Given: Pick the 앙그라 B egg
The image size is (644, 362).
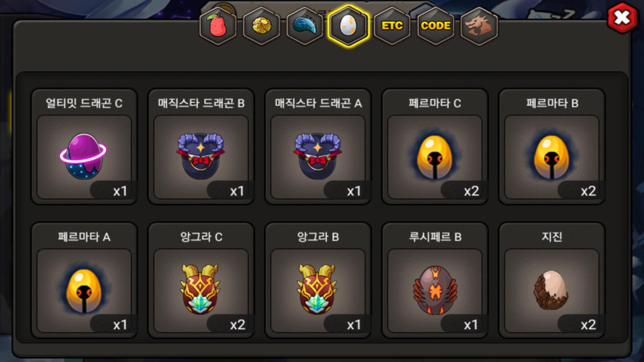Looking at the screenshot, I should pos(318,291).
